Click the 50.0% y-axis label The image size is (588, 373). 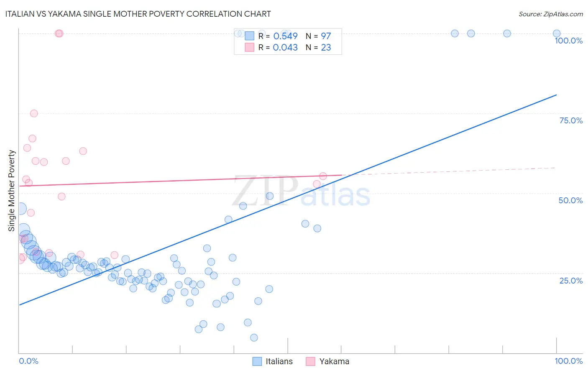coord(570,200)
